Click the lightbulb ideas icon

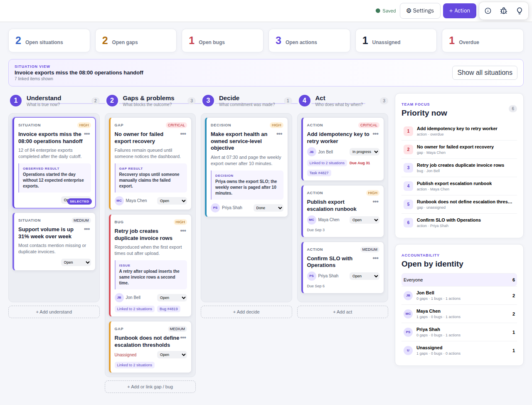[520, 11]
